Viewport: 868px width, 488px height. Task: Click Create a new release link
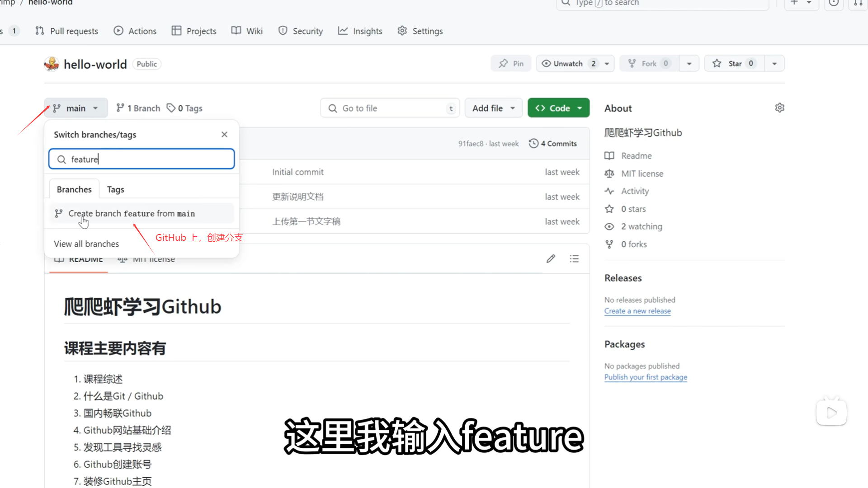637,311
